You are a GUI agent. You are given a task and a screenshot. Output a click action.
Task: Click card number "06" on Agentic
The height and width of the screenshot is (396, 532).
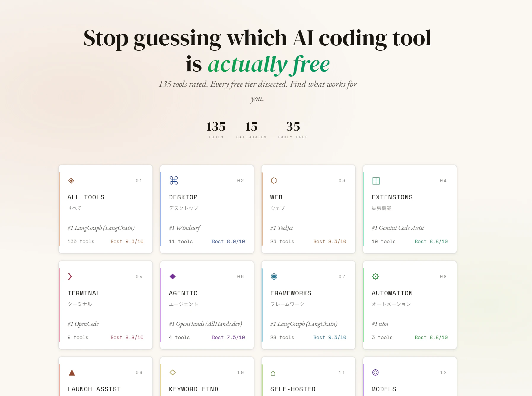(x=240, y=277)
